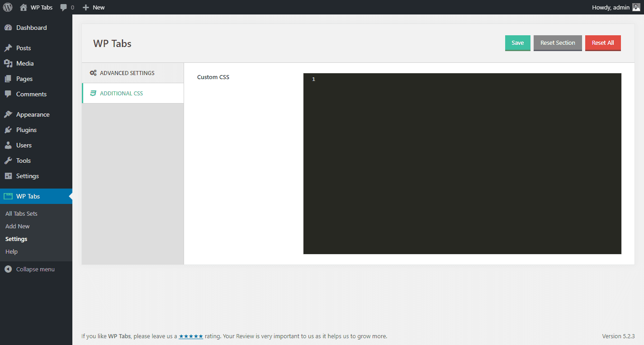This screenshot has height=345, width=644.
Task: Save the WP Tabs settings
Action: point(518,43)
